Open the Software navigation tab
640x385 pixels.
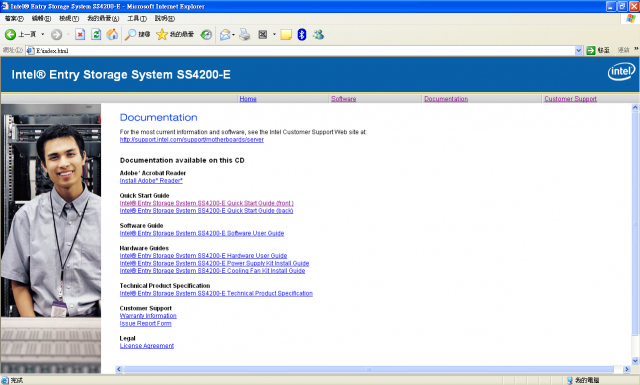(x=344, y=99)
